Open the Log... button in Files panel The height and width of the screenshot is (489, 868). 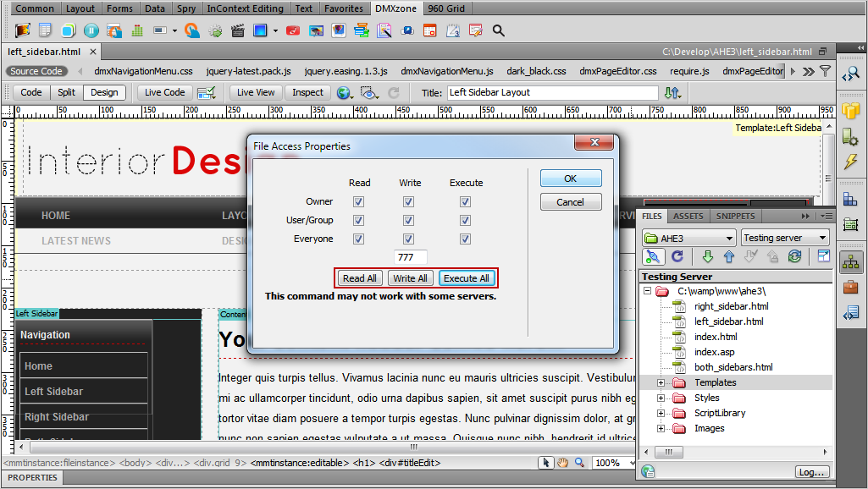813,472
